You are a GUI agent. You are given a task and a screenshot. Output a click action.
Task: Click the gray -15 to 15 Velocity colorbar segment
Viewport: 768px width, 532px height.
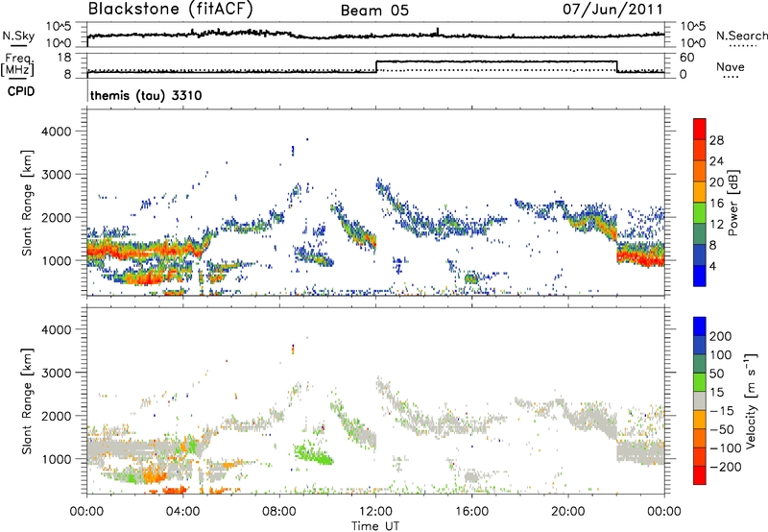point(700,400)
